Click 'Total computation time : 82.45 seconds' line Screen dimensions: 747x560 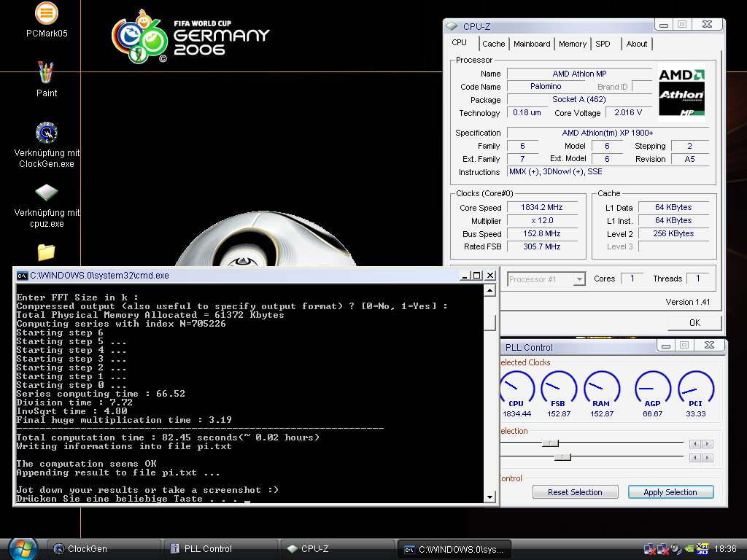point(168,437)
